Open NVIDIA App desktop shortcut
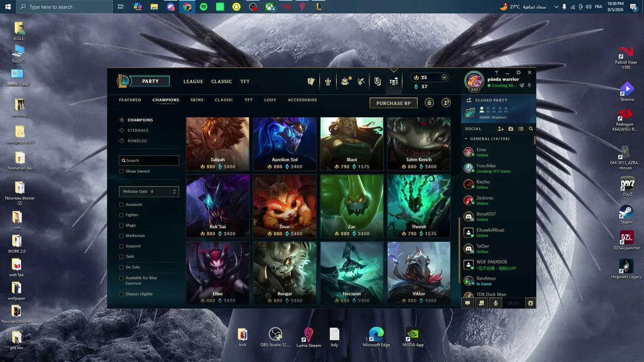The image size is (644, 362). click(413, 337)
